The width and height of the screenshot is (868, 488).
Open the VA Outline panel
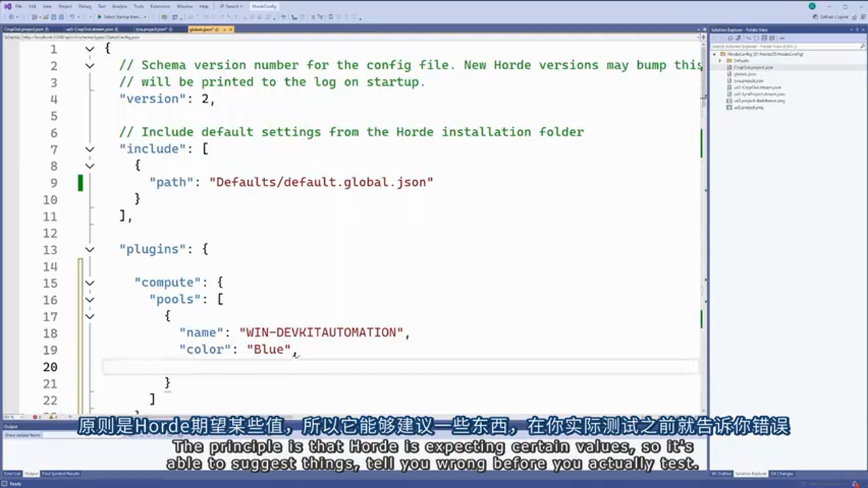pos(721,474)
